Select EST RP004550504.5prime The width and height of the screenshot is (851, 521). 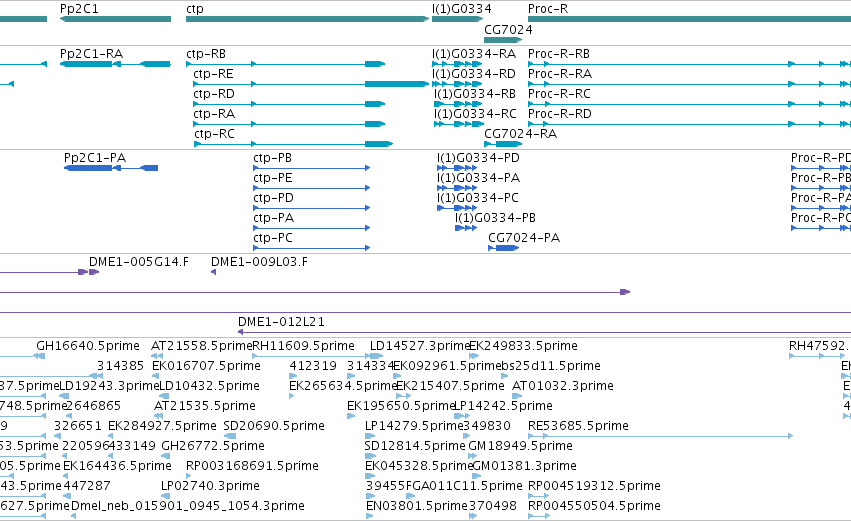point(594,506)
